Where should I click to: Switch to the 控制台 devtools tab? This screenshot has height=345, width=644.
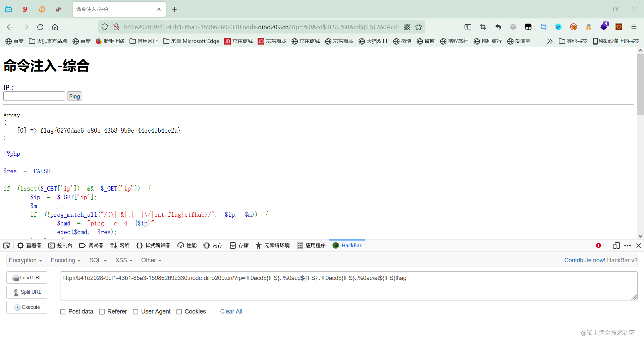point(60,246)
